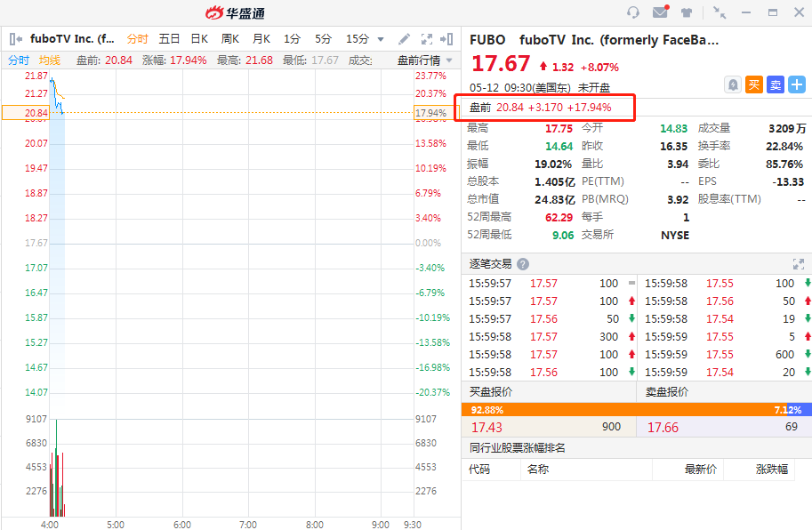Click the shrink window arrows icon
This screenshot has height=530, width=812.
(720, 12)
